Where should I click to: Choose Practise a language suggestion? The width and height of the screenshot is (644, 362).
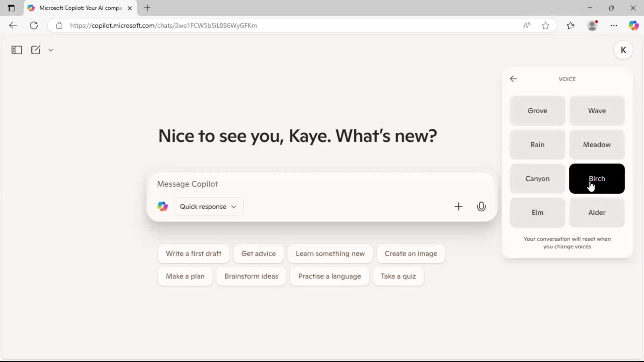pos(329,276)
